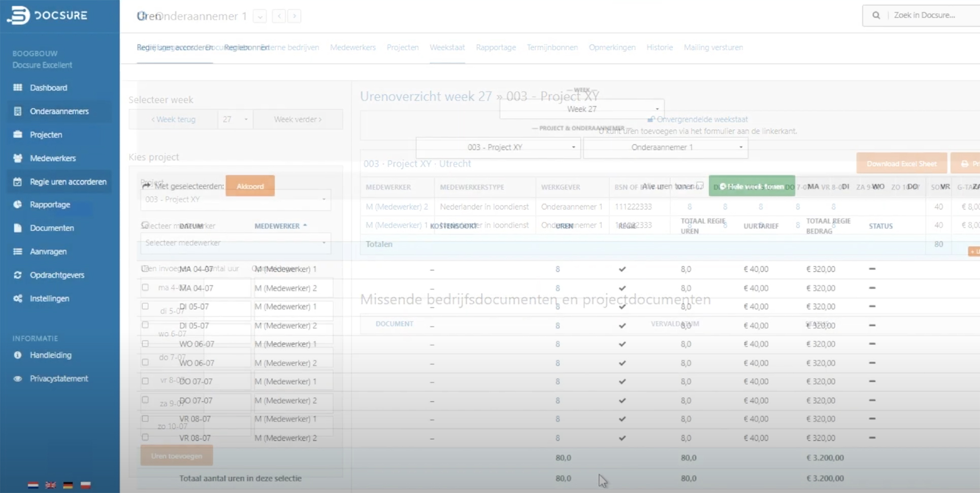Image resolution: width=980 pixels, height=493 pixels.
Task: Click the Medewerkers people icon
Action: (18, 158)
